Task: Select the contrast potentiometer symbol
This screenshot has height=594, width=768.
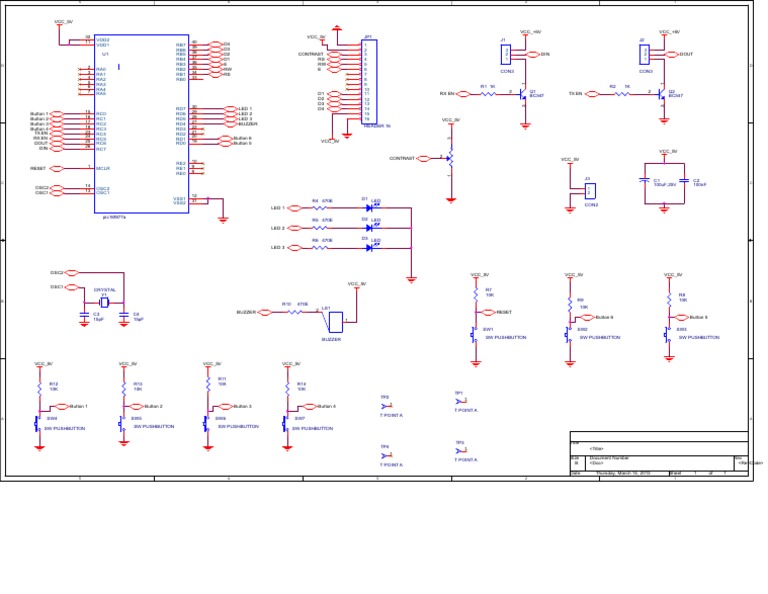Action: point(451,158)
